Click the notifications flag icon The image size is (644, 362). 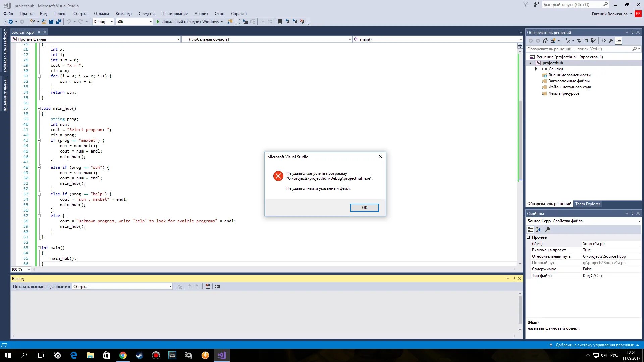[526, 5]
